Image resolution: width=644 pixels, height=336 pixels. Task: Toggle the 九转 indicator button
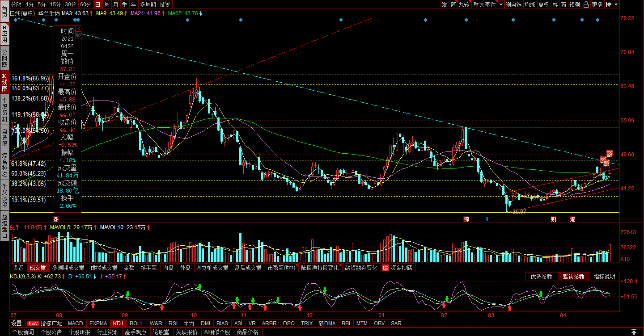[464, 4]
